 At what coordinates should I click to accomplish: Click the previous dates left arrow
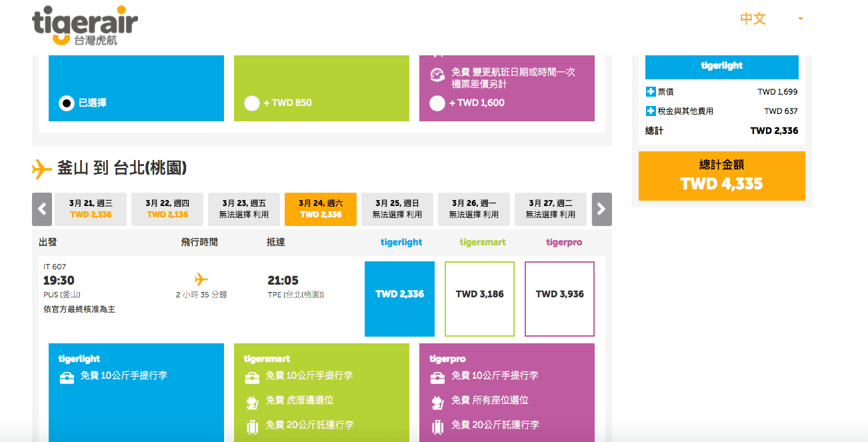tap(42, 209)
